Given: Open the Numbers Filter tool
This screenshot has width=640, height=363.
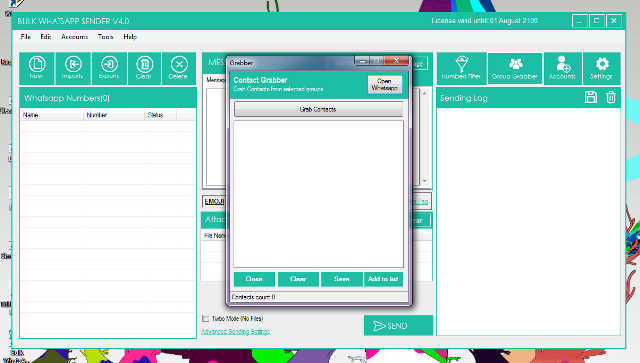Looking at the screenshot, I should pos(462,68).
